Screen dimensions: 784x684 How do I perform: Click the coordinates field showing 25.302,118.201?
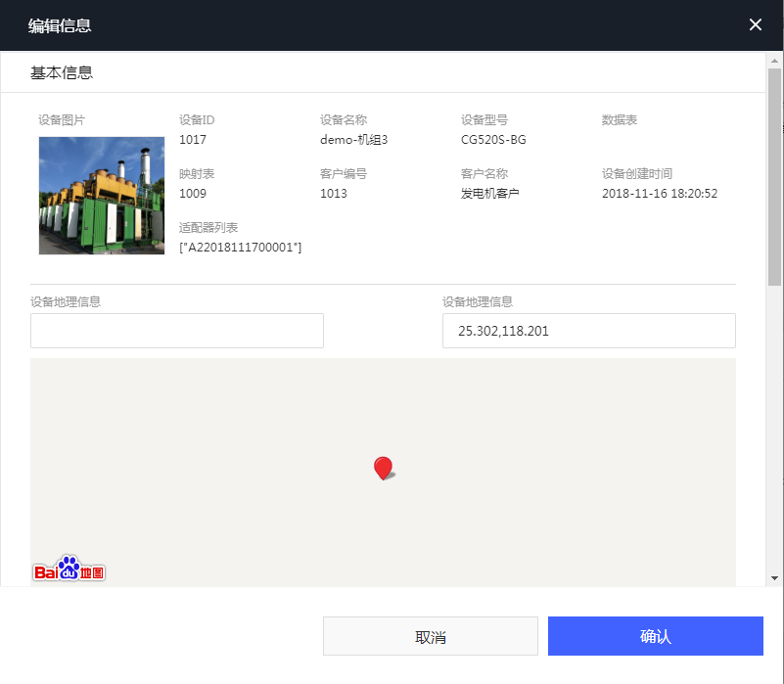[588, 331]
